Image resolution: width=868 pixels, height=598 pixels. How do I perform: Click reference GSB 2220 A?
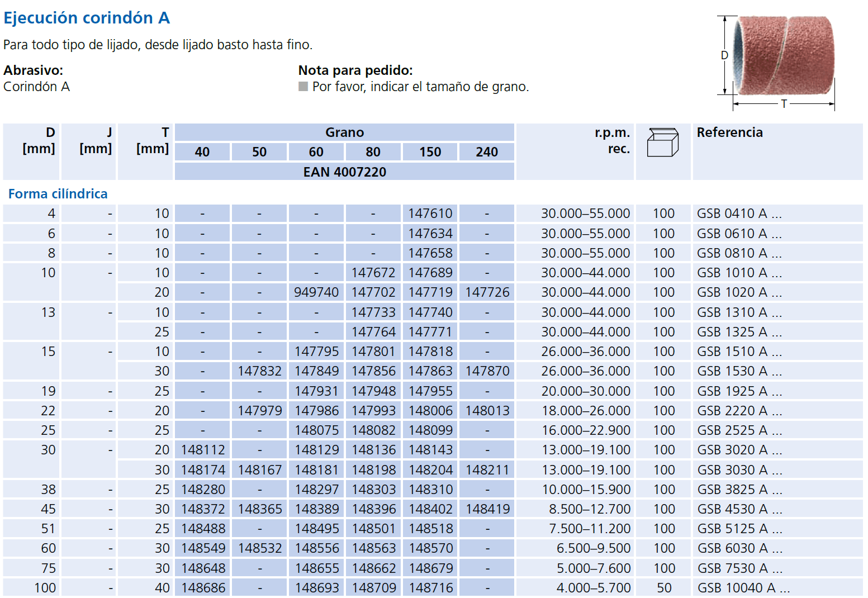(739, 411)
